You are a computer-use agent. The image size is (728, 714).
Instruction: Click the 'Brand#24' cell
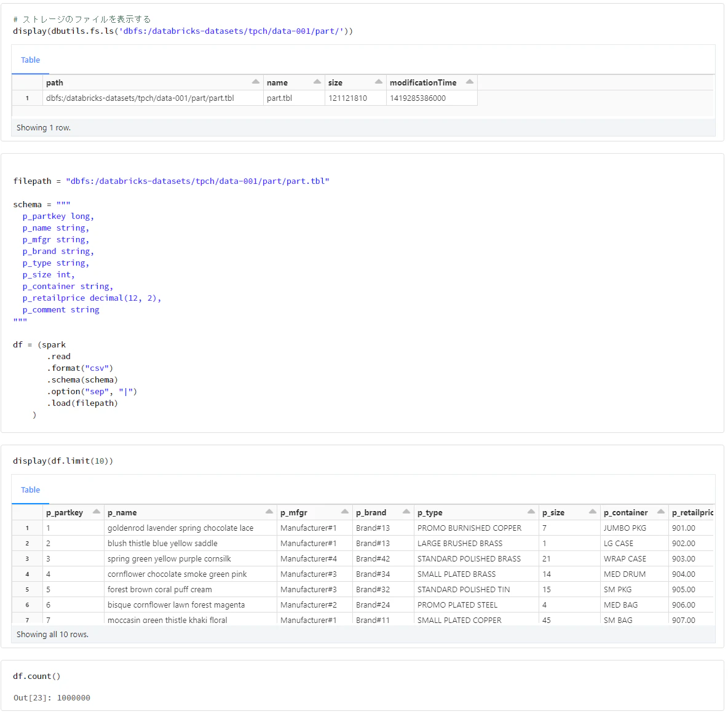[x=383, y=605]
